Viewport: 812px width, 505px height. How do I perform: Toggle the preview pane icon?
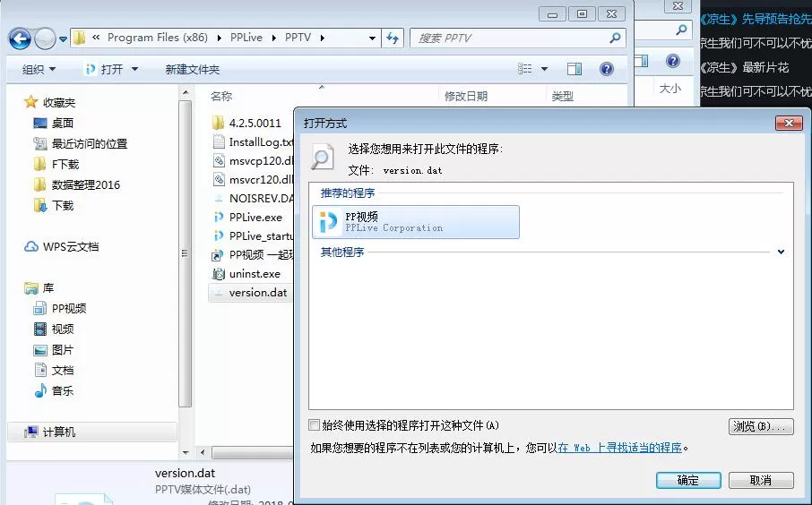[574, 69]
